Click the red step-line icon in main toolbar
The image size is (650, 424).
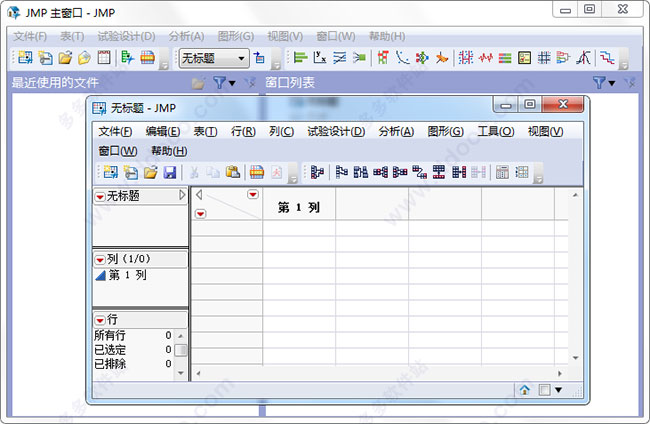coord(607,57)
